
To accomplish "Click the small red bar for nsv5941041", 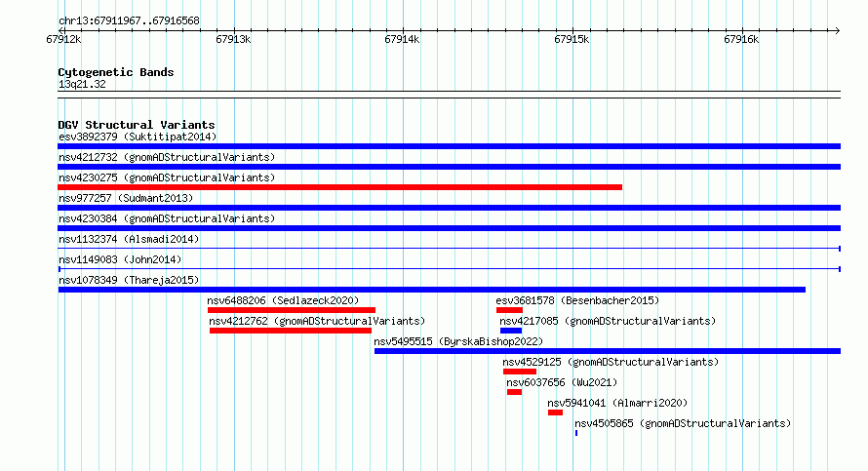I will (555, 412).
